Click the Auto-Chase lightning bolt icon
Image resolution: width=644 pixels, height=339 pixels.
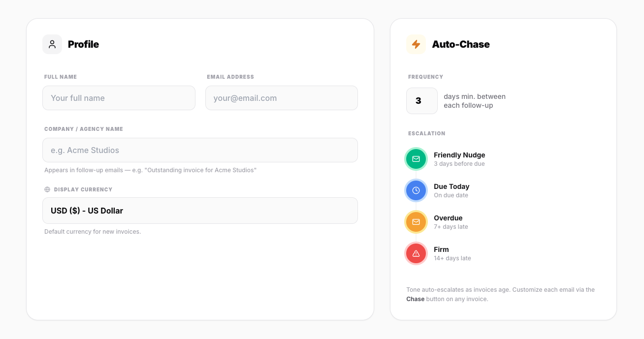click(x=416, y=44)
